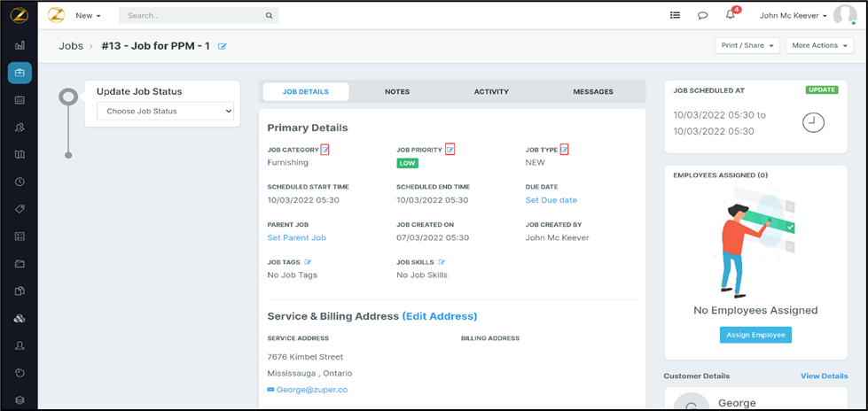Switch to the Notes tab
This screenshot has height=411, width=868.
coord(397,91)
